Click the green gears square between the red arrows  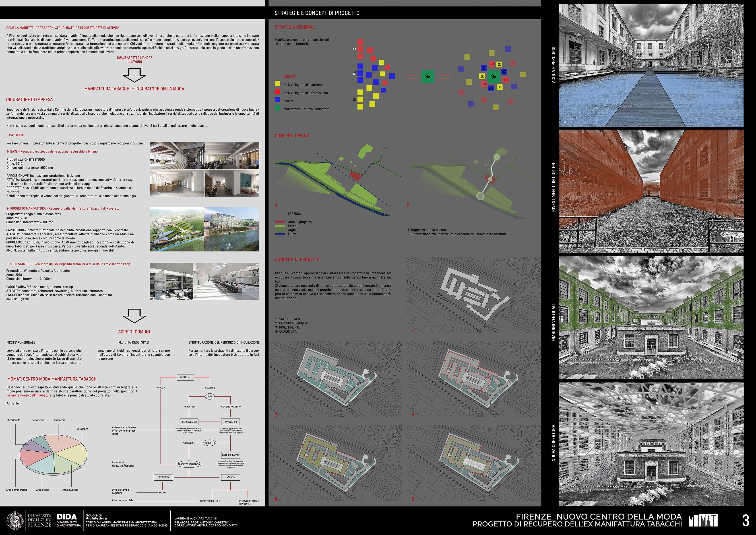428,77
